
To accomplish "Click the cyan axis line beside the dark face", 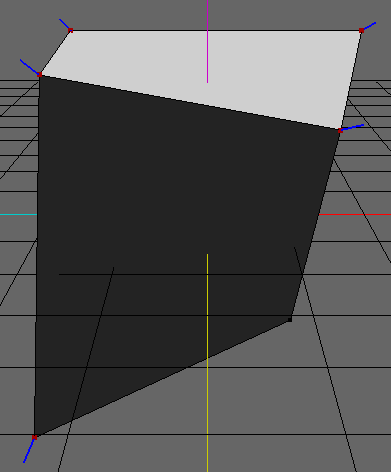I will (18, 214).
